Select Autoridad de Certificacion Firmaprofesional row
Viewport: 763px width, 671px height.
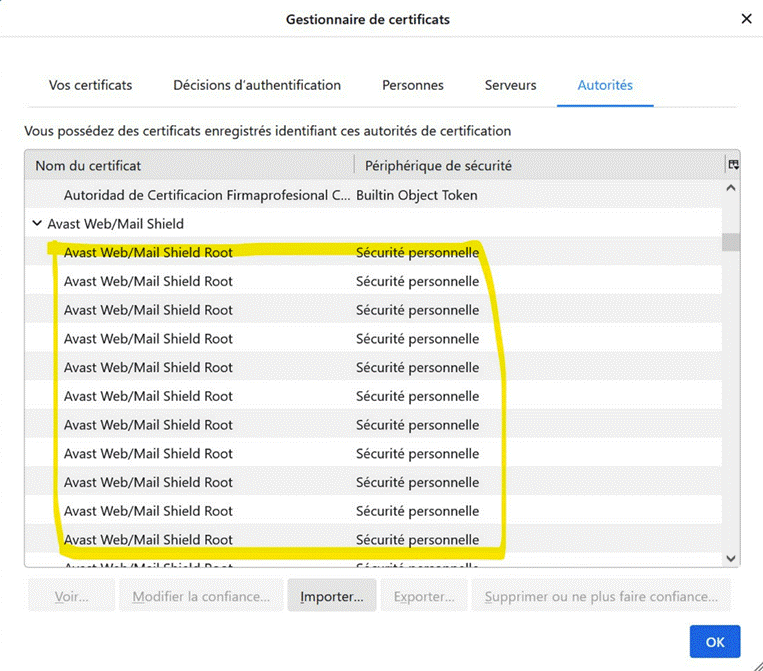coord(373,195)
